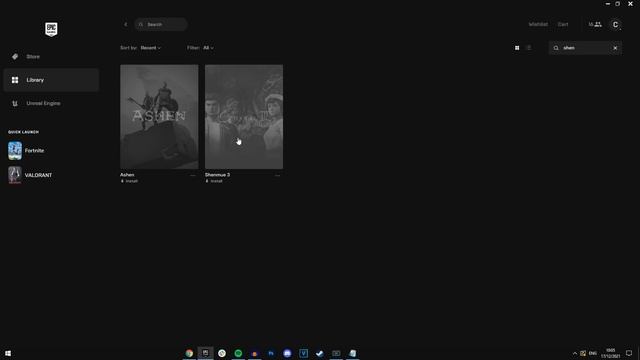The width and height of the screenshot is (640, 360).
Task: Open Discord from the taskbar
Action: click(287, 353)
